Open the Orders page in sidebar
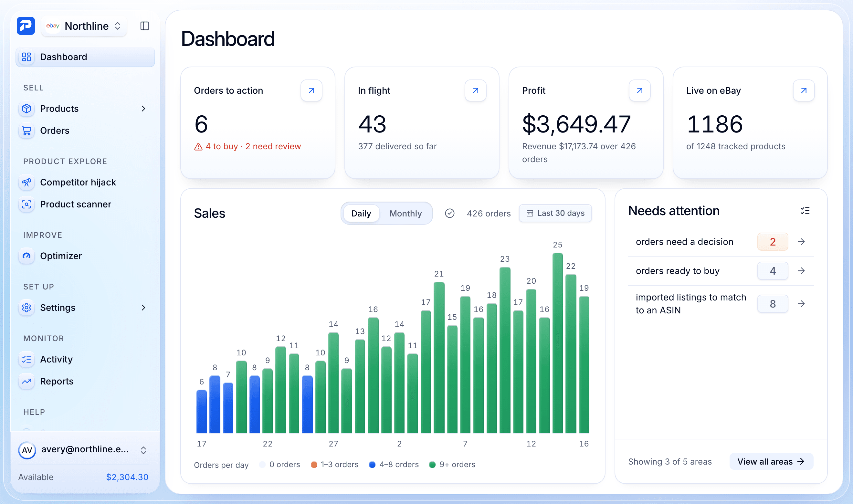 85,131
